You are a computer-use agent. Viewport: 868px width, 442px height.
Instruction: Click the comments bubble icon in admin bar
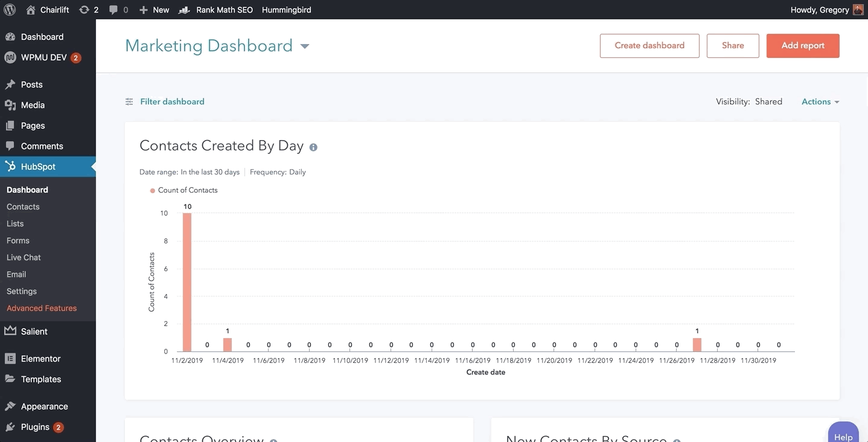[113, 10]
